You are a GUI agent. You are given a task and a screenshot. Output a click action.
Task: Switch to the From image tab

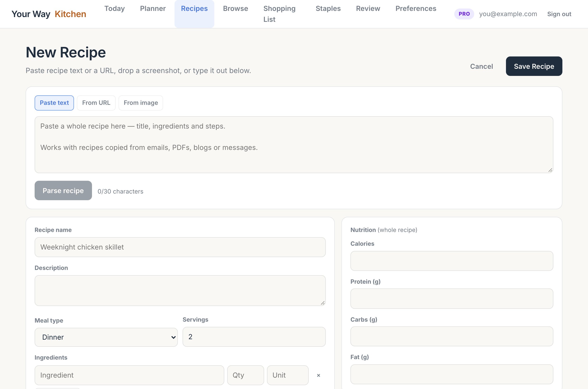click(x=141, y=103)
